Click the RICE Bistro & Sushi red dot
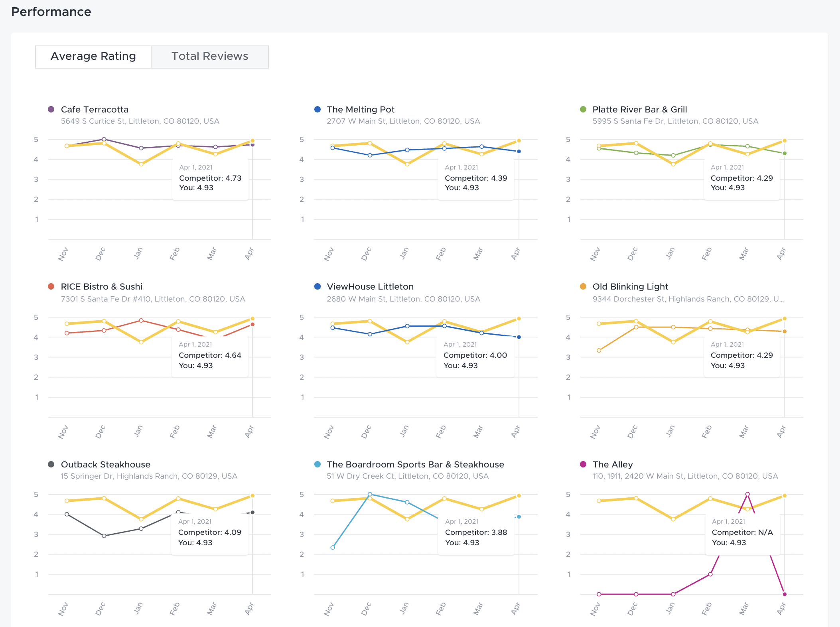Screen dimensions: 840x627 click(x=51, y=286)
